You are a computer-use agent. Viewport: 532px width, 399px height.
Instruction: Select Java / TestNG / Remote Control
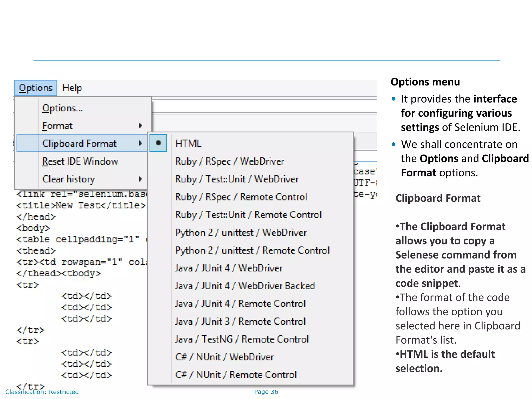click(x=242, y=339)
